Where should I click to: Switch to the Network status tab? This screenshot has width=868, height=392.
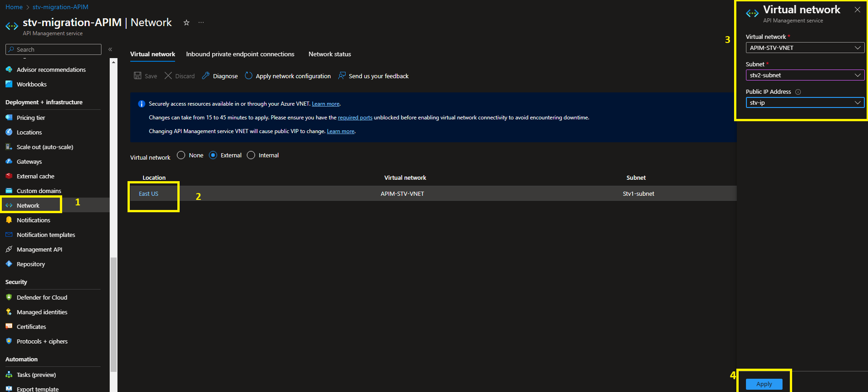330,54
